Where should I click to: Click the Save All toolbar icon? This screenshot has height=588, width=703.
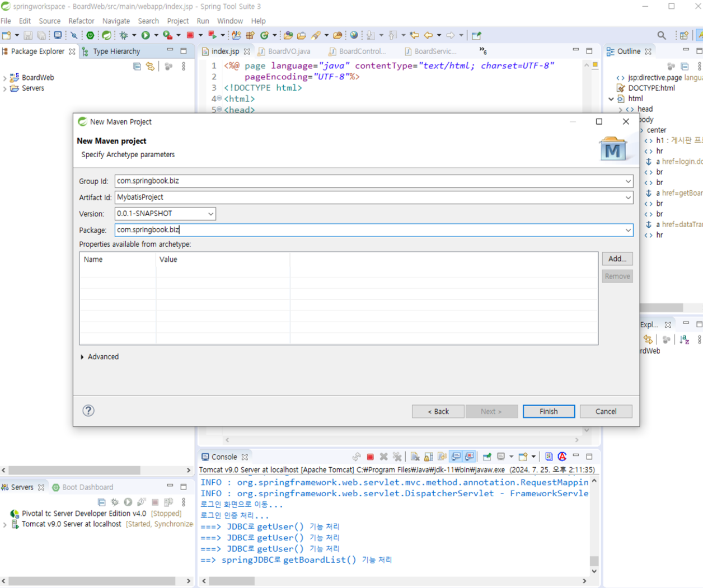click(41, 35)
